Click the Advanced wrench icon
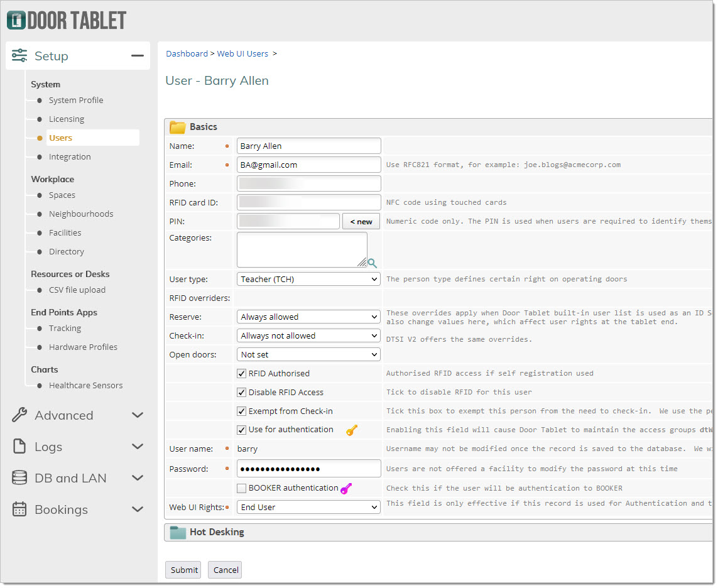This screenshot has height=588, width=718. [19, 415]
